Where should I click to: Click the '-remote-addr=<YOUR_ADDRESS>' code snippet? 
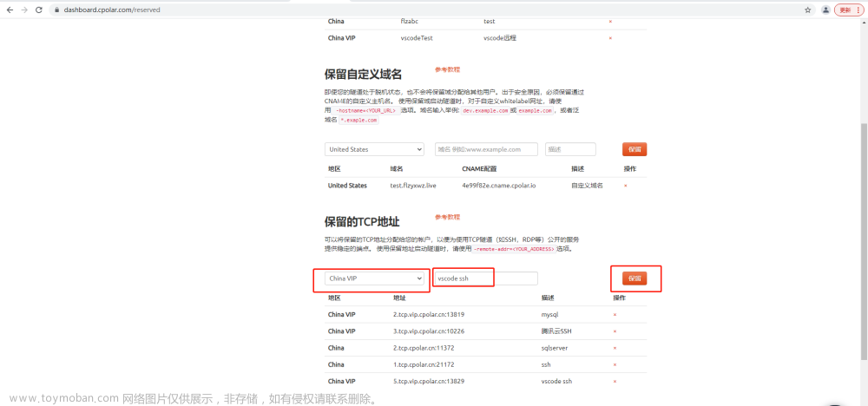coord(514,250)
